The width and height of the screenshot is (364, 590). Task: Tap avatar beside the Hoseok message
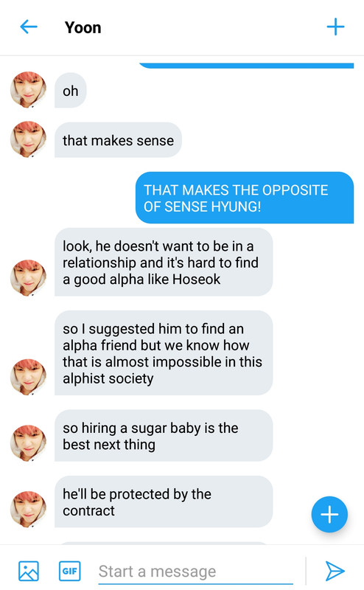28,278
